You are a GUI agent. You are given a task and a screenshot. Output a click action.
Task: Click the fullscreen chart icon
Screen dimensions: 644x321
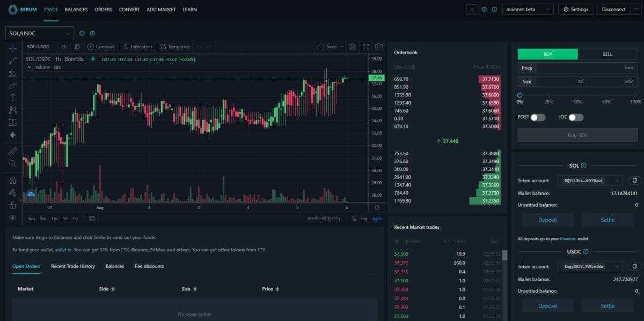point(365,47)
